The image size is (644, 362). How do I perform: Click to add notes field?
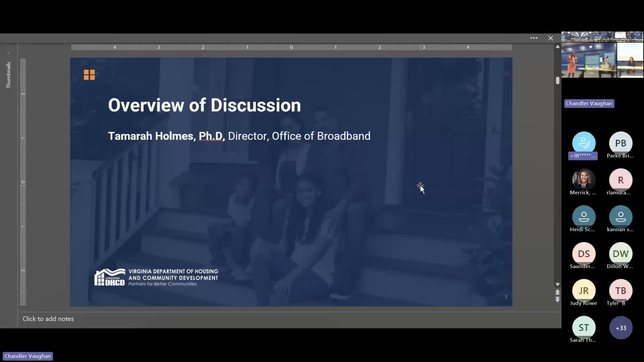click(x=48, y=319)
